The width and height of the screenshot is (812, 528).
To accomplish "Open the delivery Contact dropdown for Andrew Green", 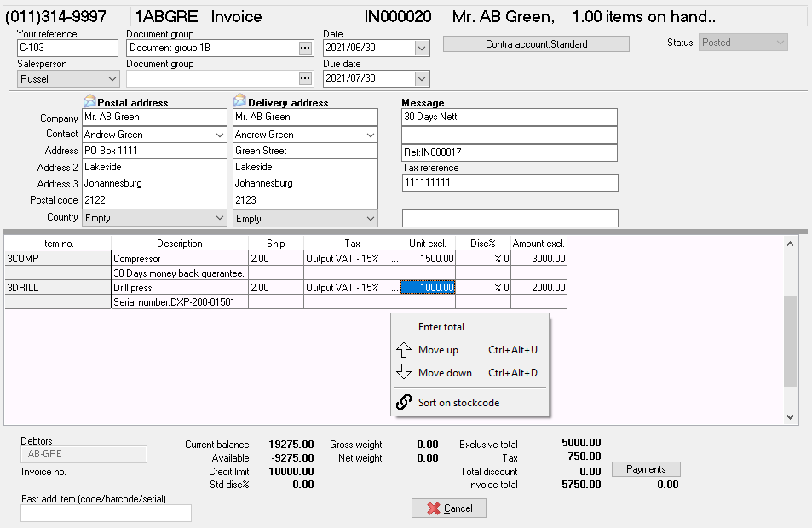I will pos(370,134).
